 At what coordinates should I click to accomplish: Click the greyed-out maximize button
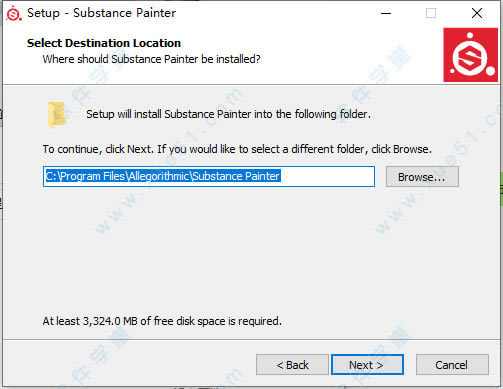coord(431,13)
